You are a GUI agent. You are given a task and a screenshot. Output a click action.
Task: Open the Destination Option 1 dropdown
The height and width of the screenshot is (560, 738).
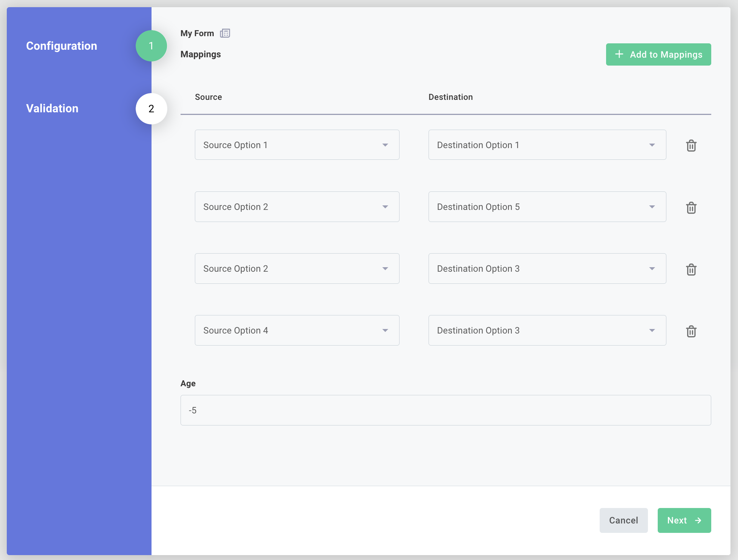(652, 145)
